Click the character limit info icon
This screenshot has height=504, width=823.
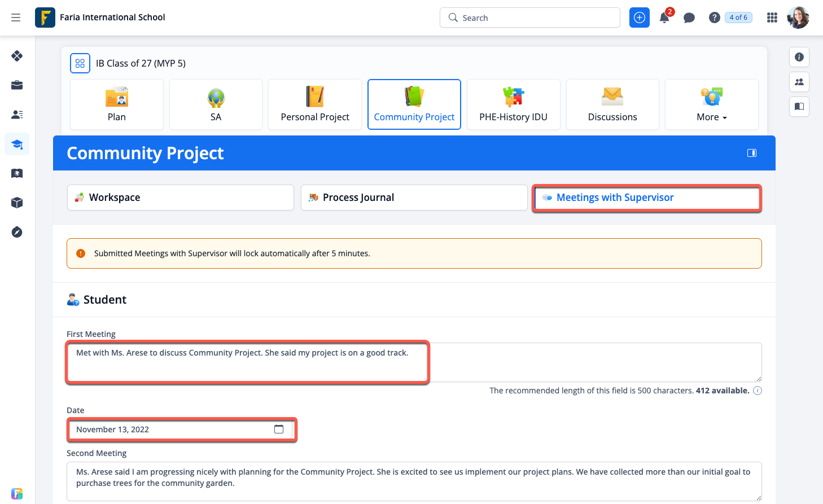pyautogui.click(x=758, y=391)
